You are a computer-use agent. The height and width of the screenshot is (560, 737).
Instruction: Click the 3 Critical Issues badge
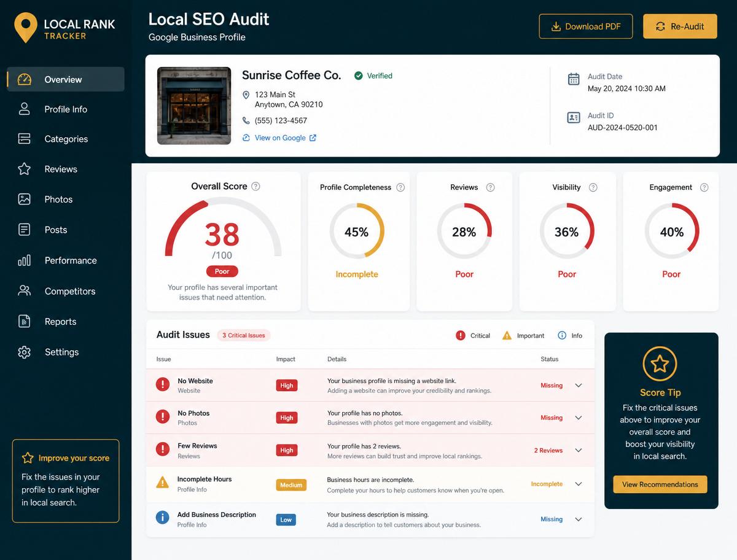pyautogui.click(x=244, y=335)
